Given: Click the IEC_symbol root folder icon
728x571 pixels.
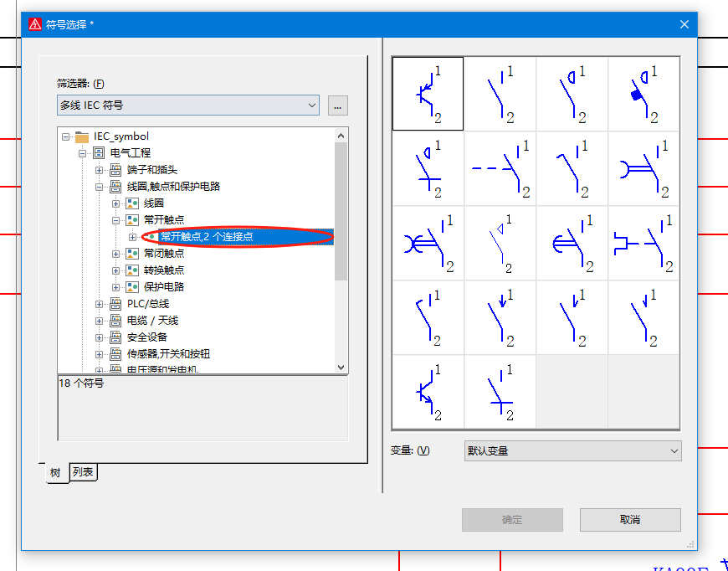Looking at the screenshot, I should pos(81,136).
